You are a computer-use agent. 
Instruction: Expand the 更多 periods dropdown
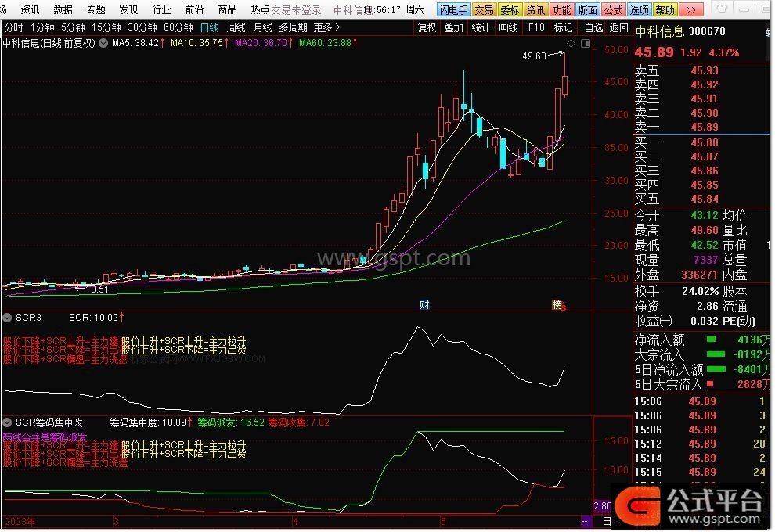tap(326, 27)
